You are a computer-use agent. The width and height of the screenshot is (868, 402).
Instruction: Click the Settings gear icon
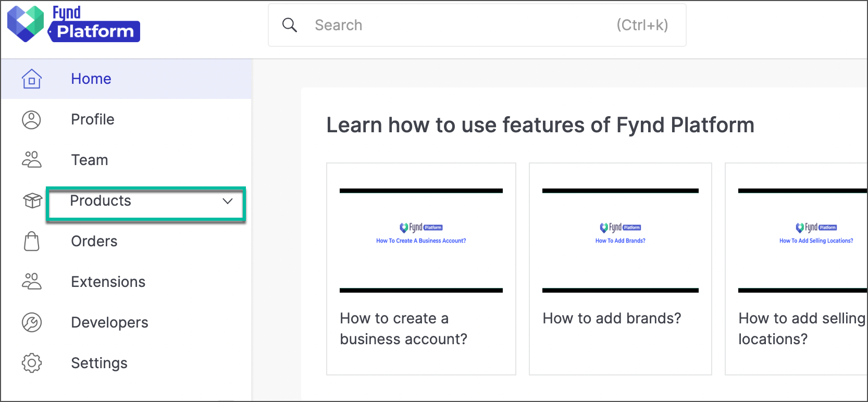pyautogui.click(x=32, y=363)
